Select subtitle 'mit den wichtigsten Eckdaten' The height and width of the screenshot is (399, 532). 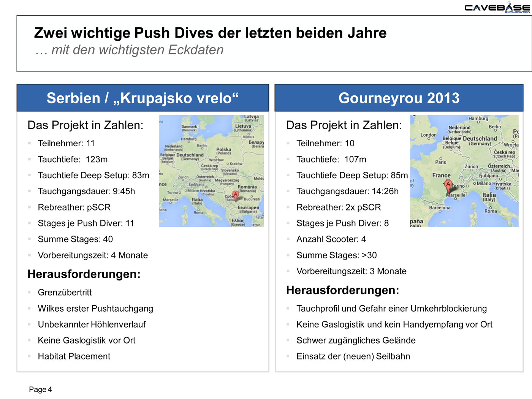click(129, 50)
